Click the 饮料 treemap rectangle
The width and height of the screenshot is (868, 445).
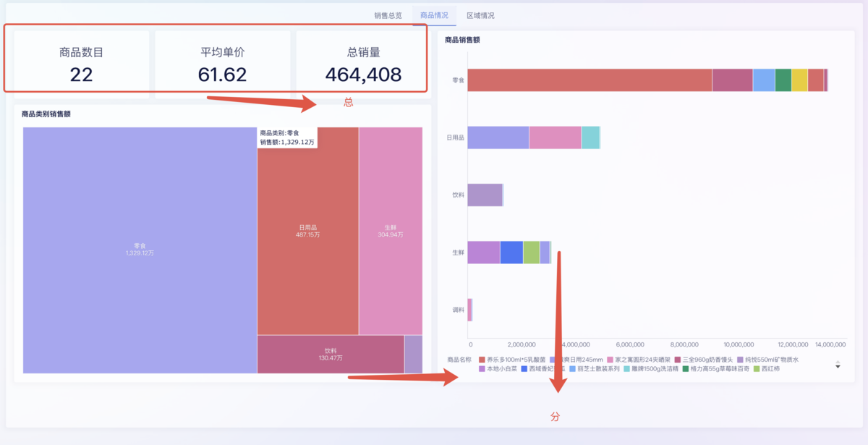click(330, 354)
